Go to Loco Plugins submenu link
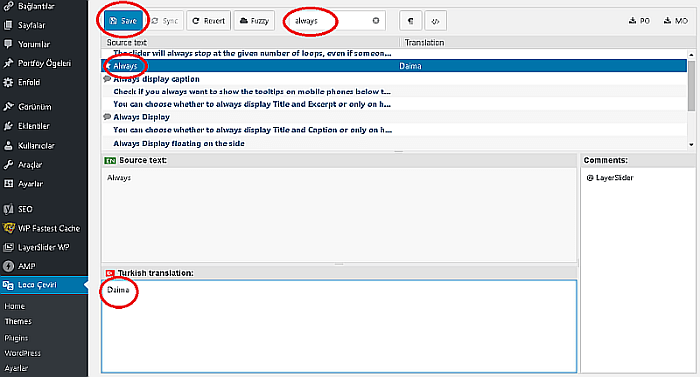Viewport: 700px width, 377px height. 16,338
